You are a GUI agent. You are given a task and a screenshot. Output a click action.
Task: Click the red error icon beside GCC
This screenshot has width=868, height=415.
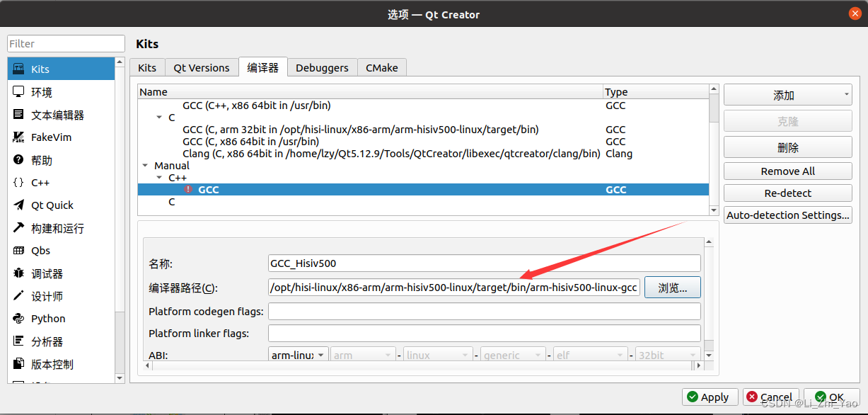[187, 189]
